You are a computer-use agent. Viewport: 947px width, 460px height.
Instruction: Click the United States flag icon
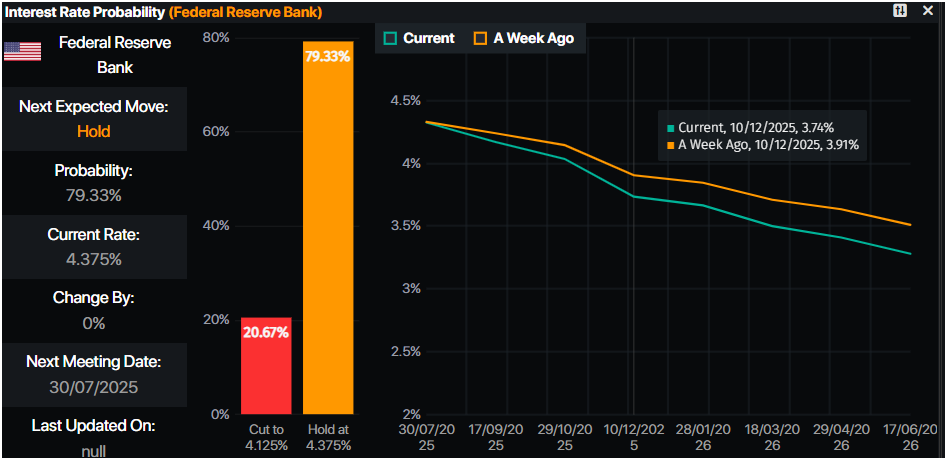22,52
